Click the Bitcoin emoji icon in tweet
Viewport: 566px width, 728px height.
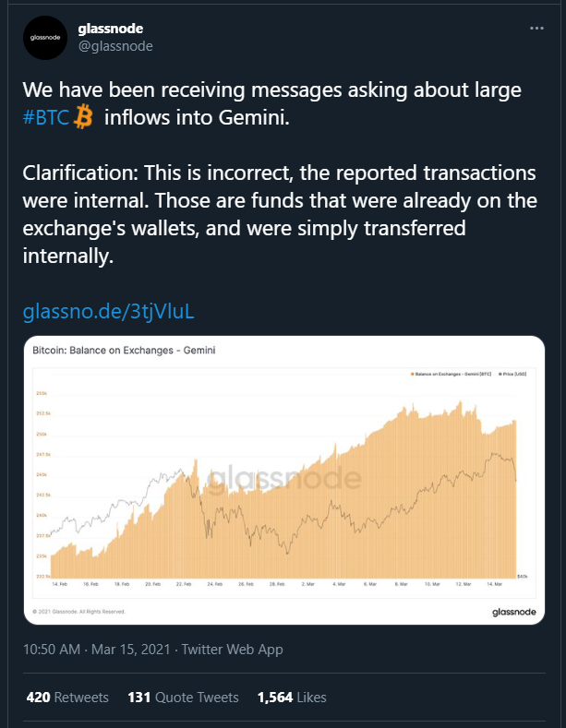coord(84,117)
